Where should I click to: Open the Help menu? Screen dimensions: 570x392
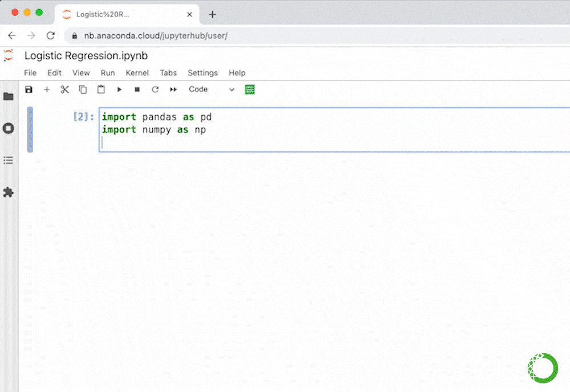pos(237,73)
